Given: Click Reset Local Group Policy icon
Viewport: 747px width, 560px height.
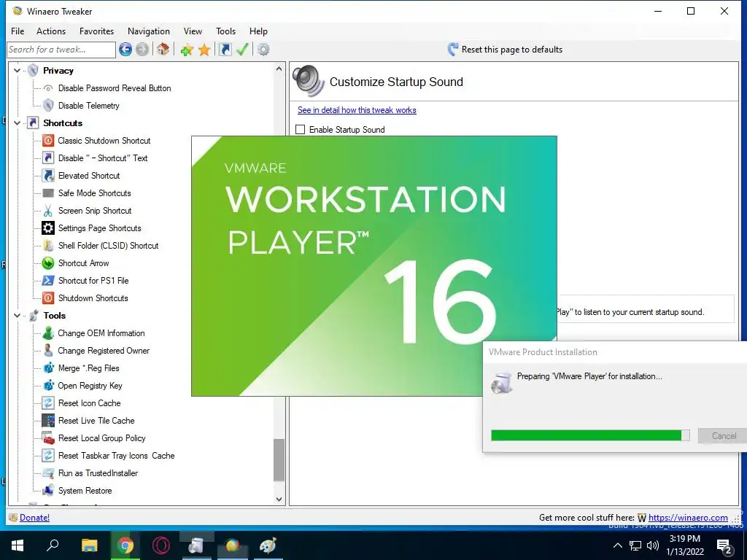Looking at the screenshot, I should point(48,438).
